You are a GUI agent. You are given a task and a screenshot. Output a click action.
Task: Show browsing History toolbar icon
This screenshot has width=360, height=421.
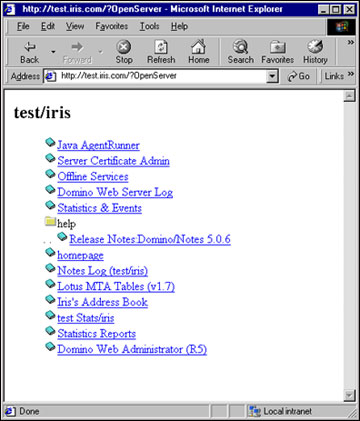[315, 47]
